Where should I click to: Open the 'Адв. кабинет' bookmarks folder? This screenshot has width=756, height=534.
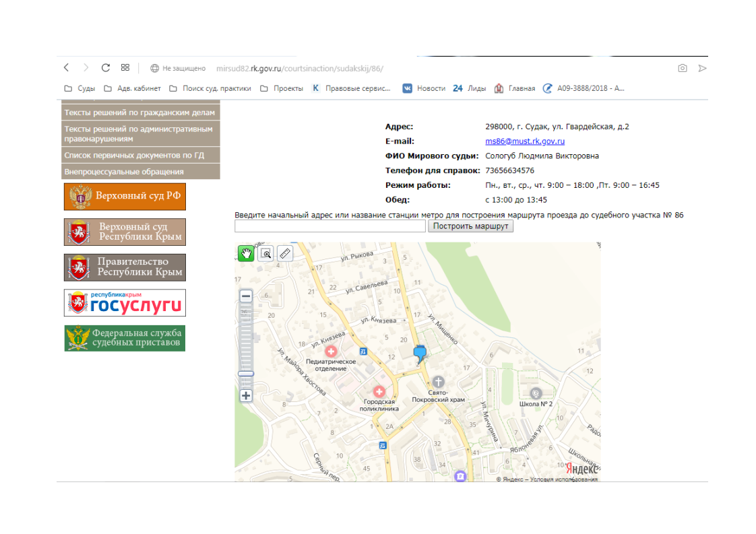(x=133, y=89)
